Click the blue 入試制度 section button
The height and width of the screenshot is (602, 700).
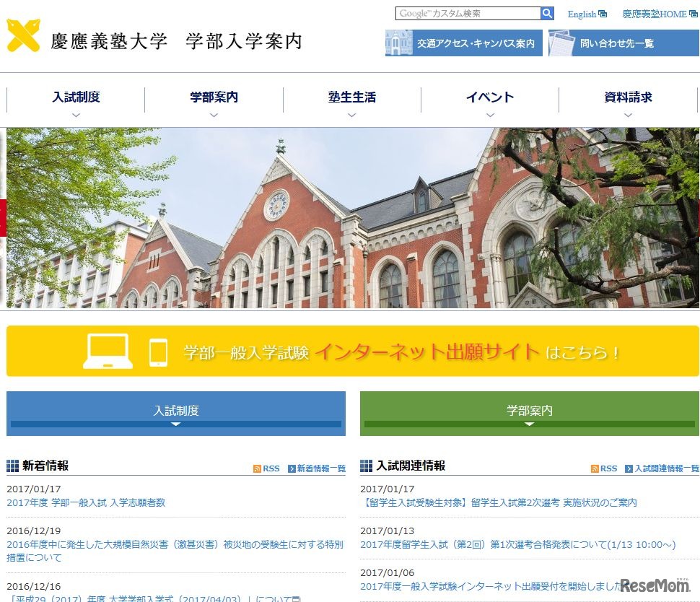176,414
